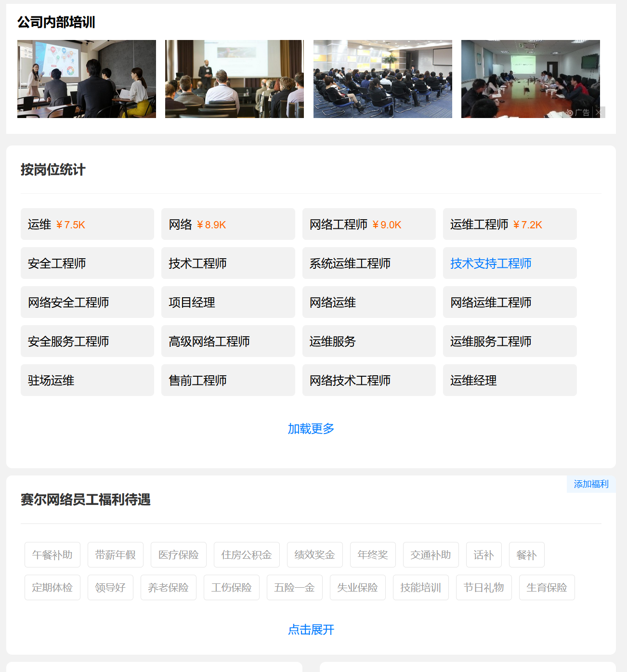Open the 项目经理 position
This screenshot has height=672, width=627.
(228, 303)
